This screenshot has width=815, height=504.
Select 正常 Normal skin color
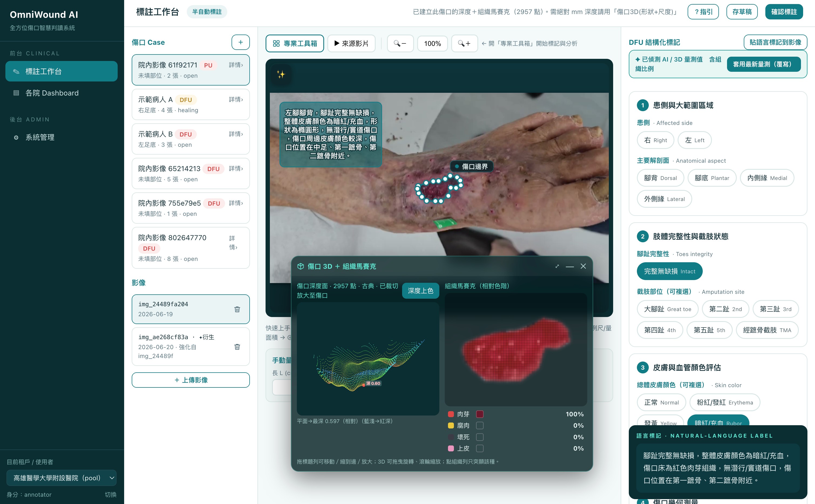tap(661, 402)
